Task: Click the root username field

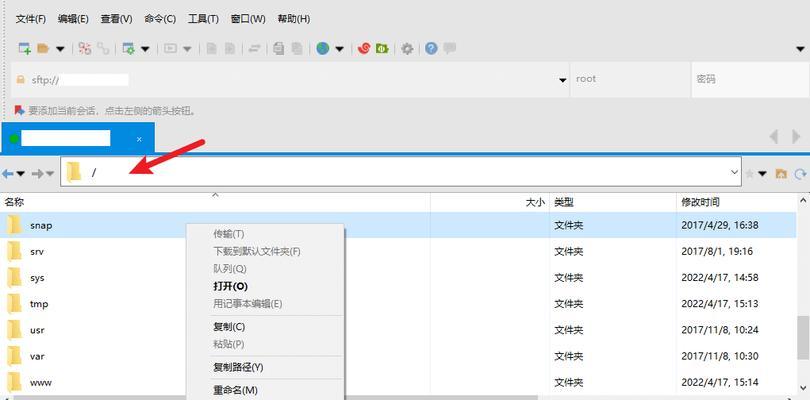Action: coord(630,80)
